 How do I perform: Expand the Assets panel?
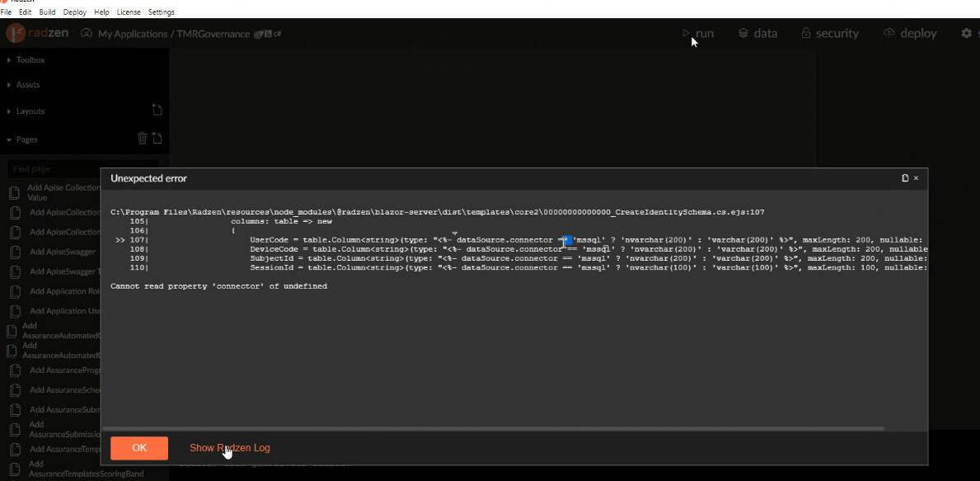(23, 84)
